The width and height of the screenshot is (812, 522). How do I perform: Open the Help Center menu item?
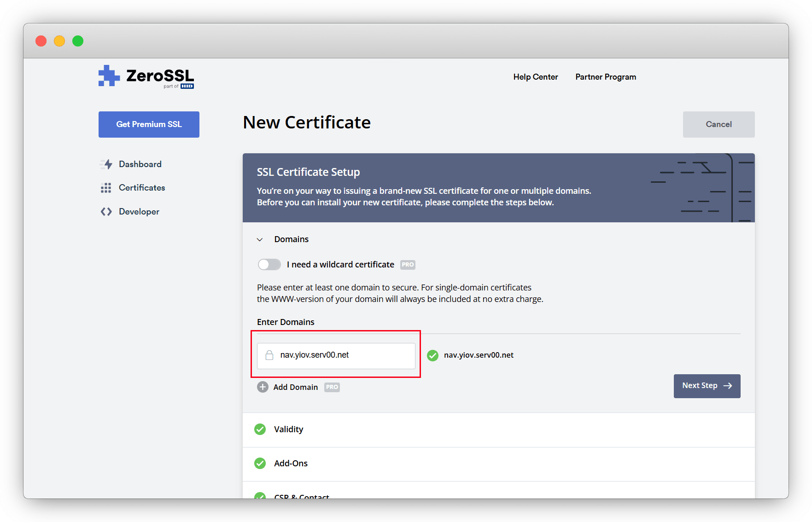pos(535,77)
